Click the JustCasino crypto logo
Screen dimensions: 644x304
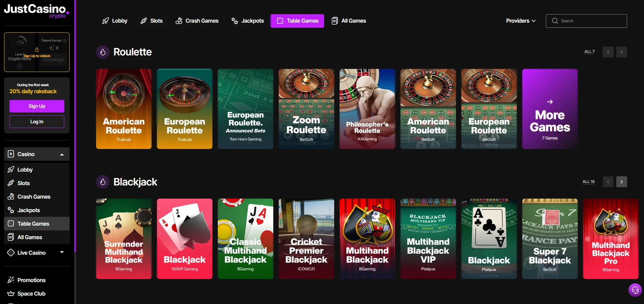36,10
